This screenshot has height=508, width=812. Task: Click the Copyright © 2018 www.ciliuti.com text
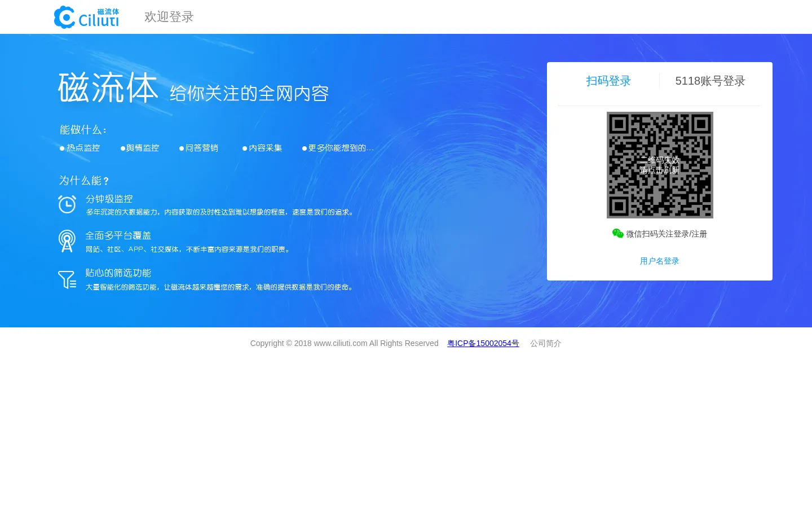point(345,343)
